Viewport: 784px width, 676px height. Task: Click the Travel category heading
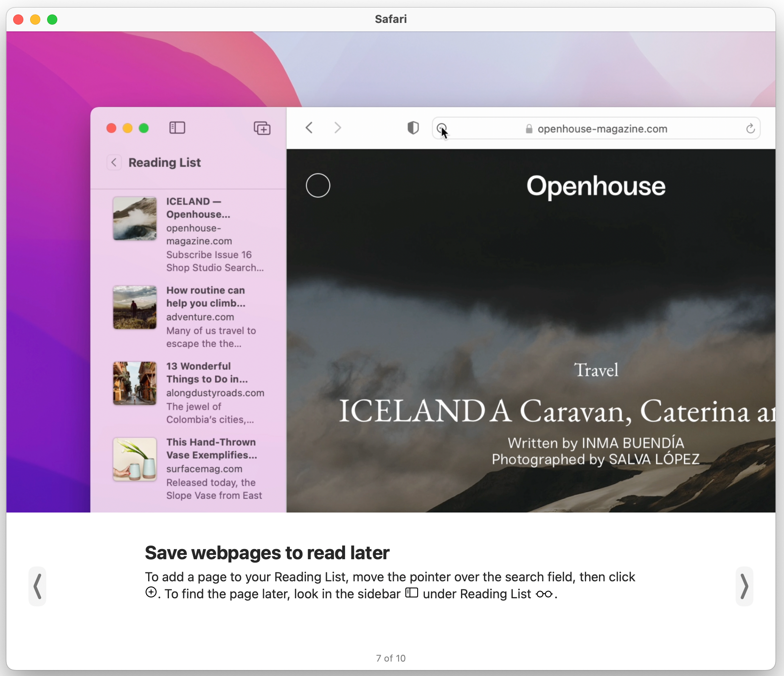pos(596,370)
